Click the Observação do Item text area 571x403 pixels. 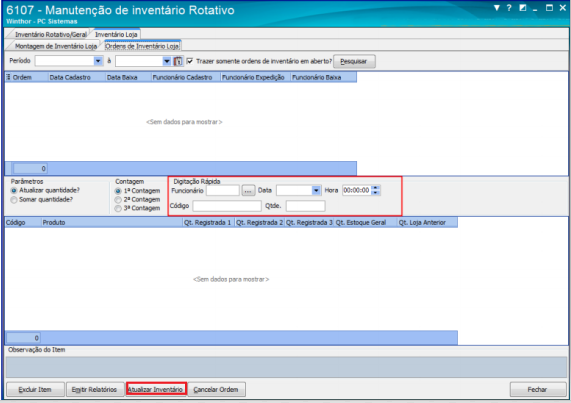pyautogui.click(x=286, y=367)
